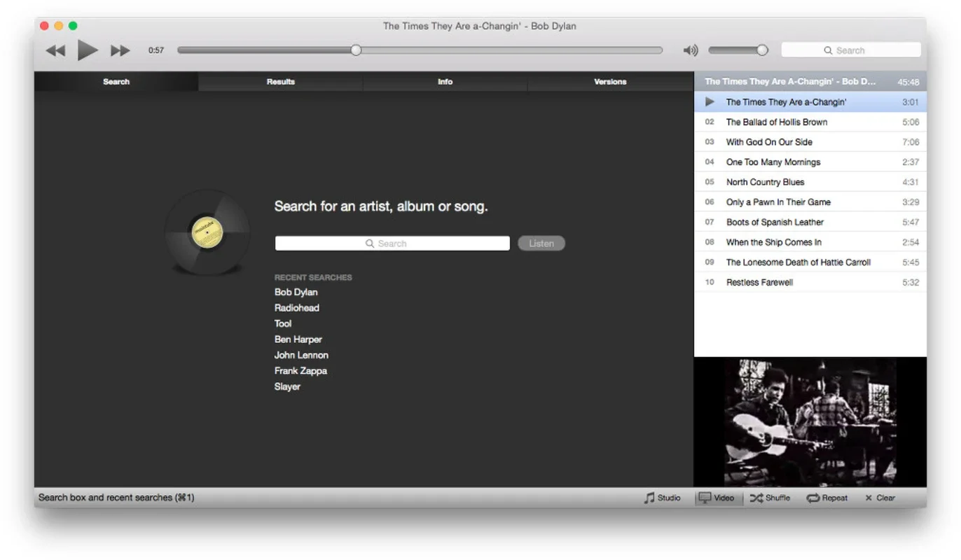
Task: Select track The Ballad of Hollis Brown
Action: pos(810,122)
